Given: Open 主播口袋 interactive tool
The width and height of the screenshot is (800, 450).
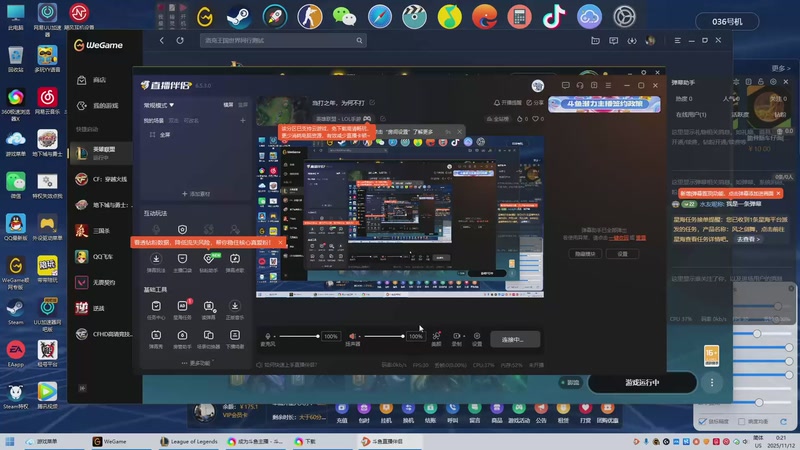Looking at the screenshot, I should [182, 262].
